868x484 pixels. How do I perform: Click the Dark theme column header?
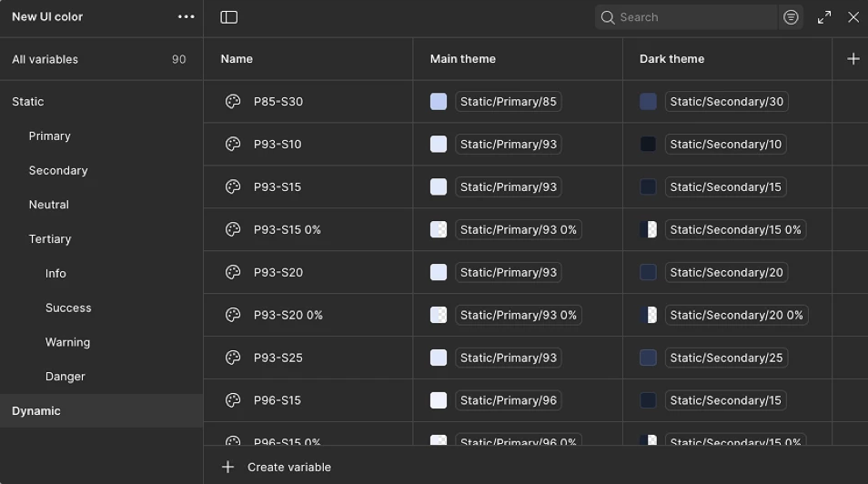click(671, 59)
